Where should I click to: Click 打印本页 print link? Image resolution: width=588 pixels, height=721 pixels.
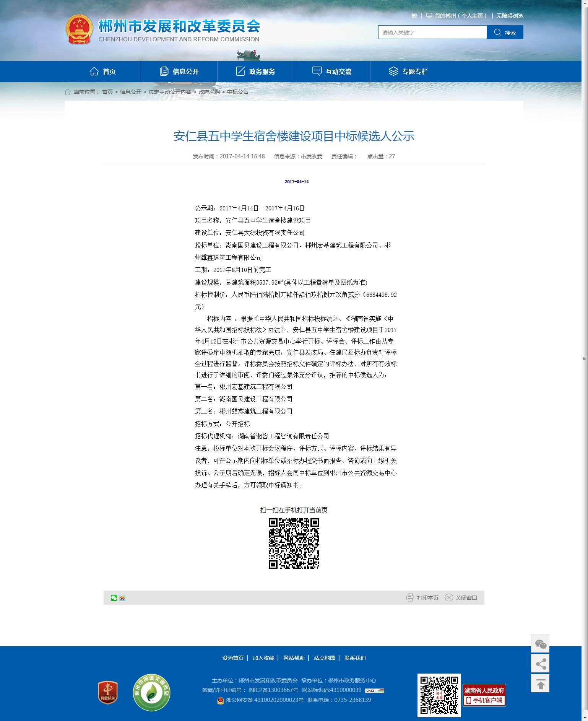(427, 598)
